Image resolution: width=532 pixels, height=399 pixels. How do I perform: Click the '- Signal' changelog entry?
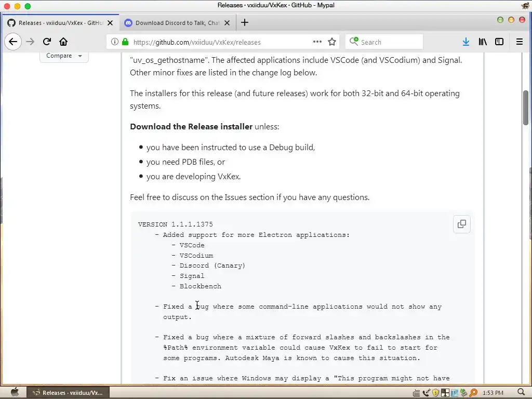coord(188,276)
